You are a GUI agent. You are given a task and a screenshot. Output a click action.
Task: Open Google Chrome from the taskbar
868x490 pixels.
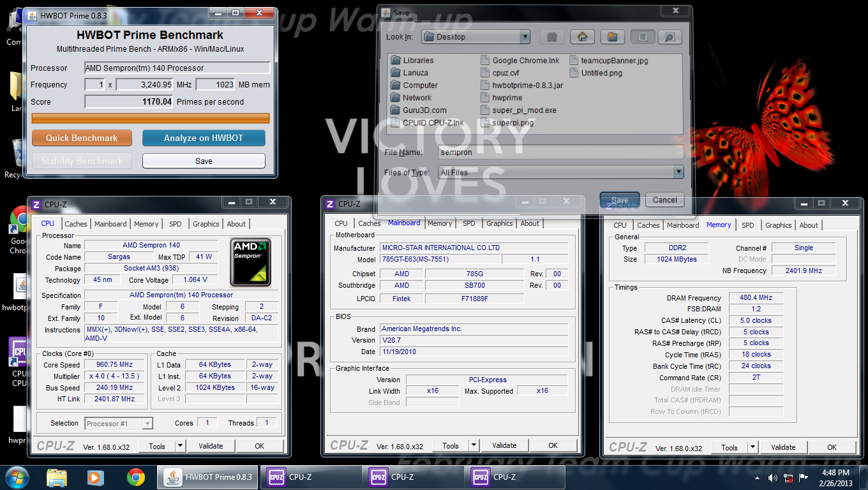point(135,477)
